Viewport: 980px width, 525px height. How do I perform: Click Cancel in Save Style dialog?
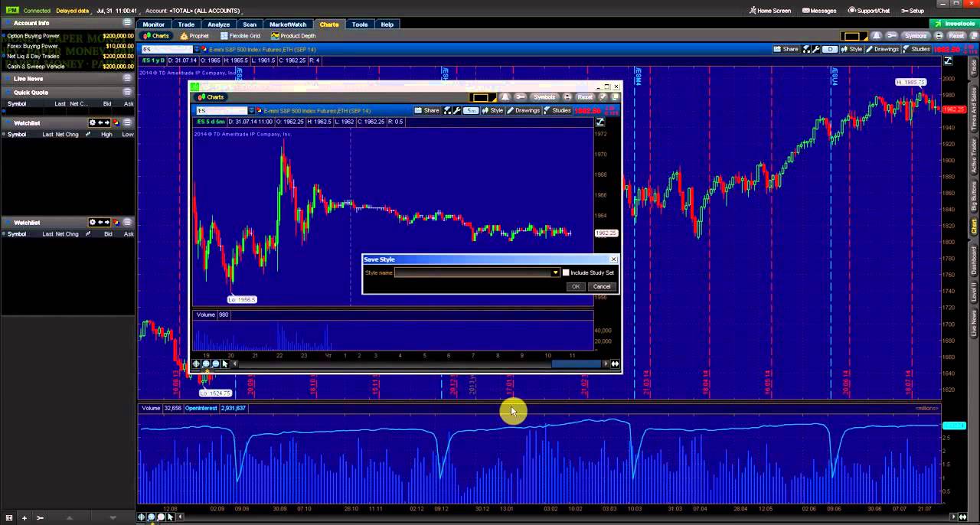pos(601,286)
